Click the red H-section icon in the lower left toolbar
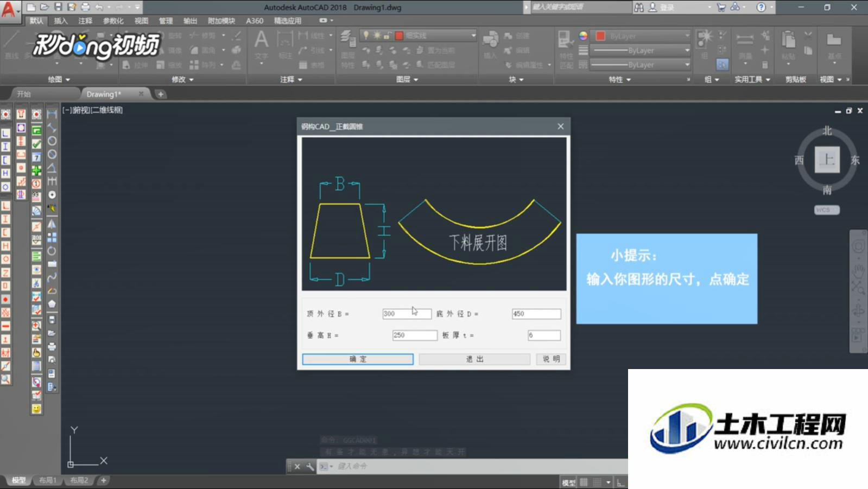The image size is (868, 489). pyautogui.click(x=5, y=246)
